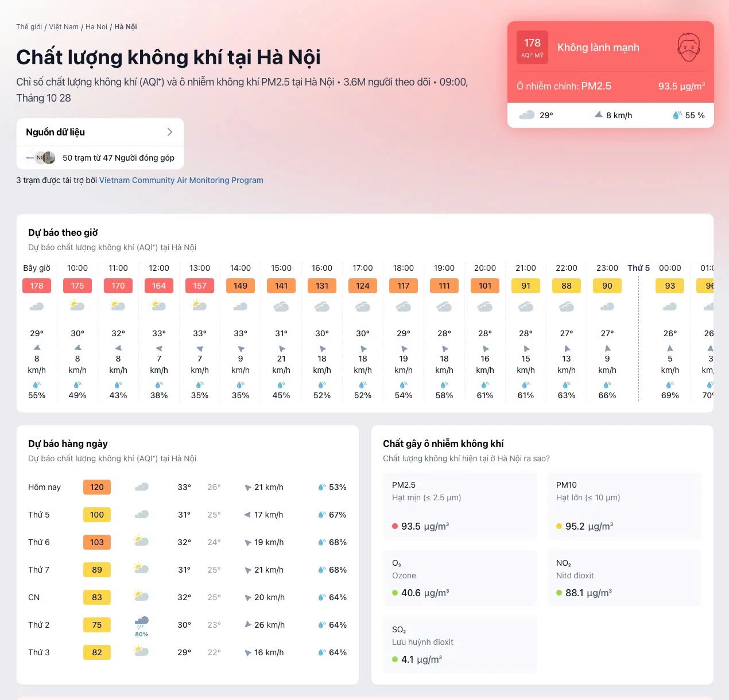Click the humidity droplet beside 53% Hôm nay

click(322, 487)
